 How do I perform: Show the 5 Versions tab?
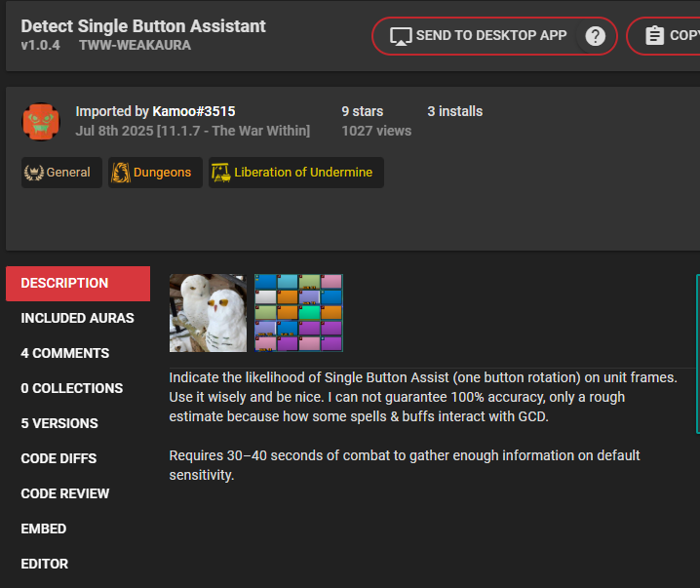[x=78, y=423]
